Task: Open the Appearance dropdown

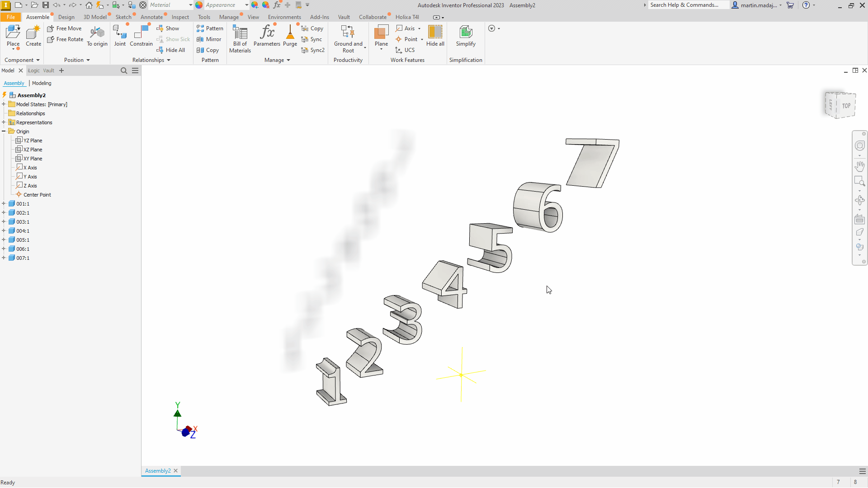Action: pyautogui.click(x=246, y=5)
